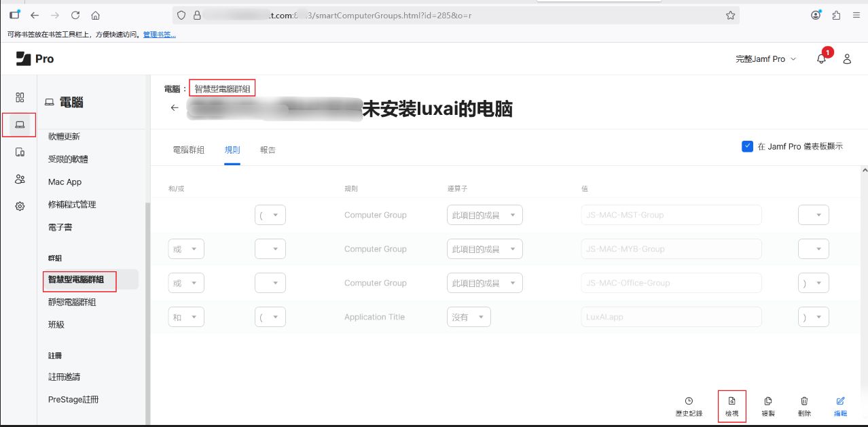Switch to the 報告 tab

point(268,150)
